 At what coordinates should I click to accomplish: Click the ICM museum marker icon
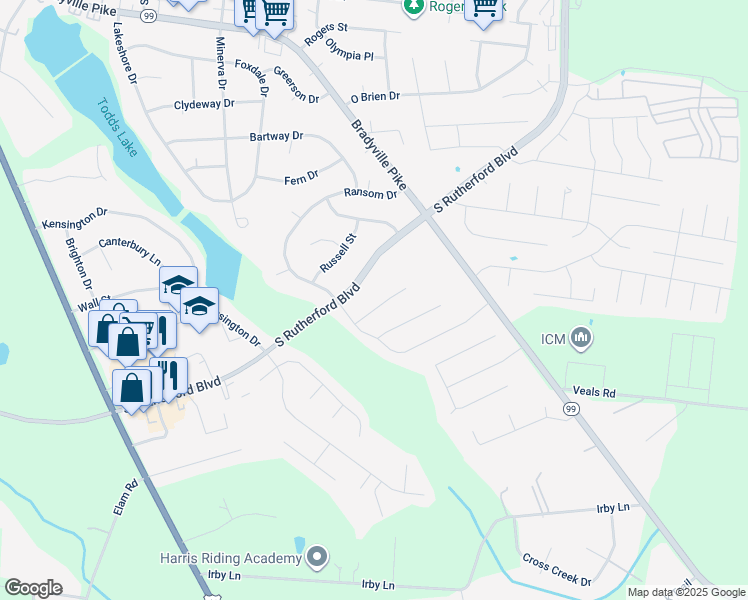pyautogui.click(x=581, y=339)
